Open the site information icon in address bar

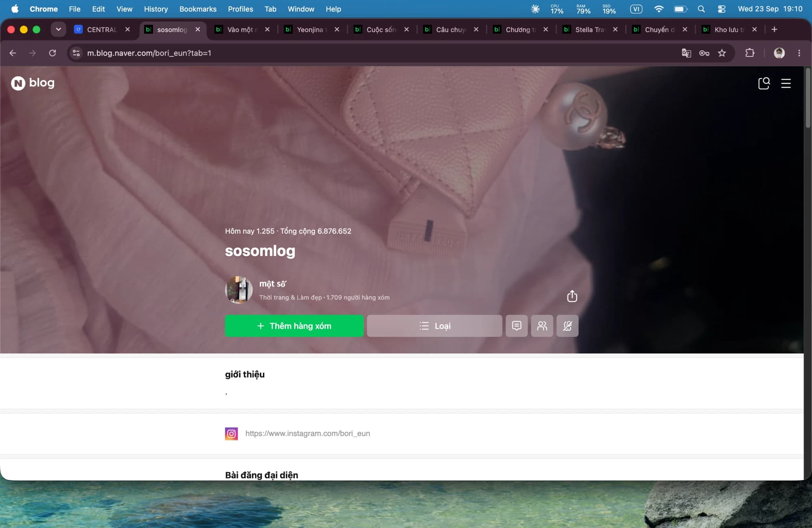point(76,53)
